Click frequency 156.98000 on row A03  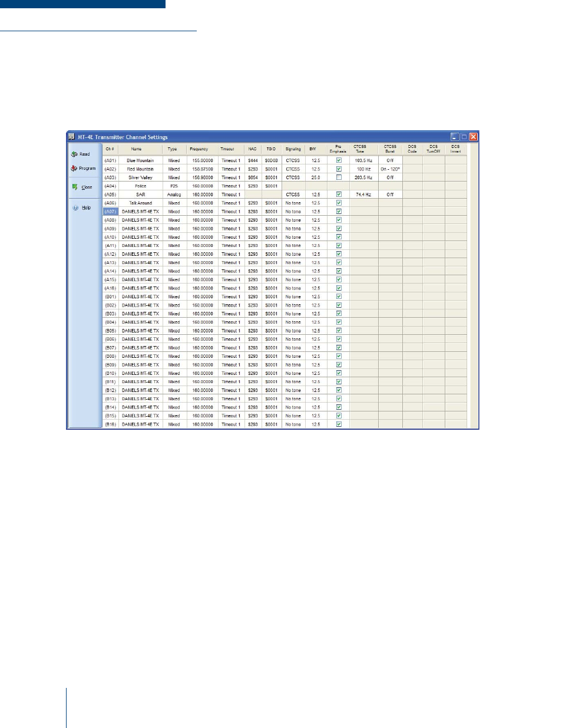click(x=203, y=177)
